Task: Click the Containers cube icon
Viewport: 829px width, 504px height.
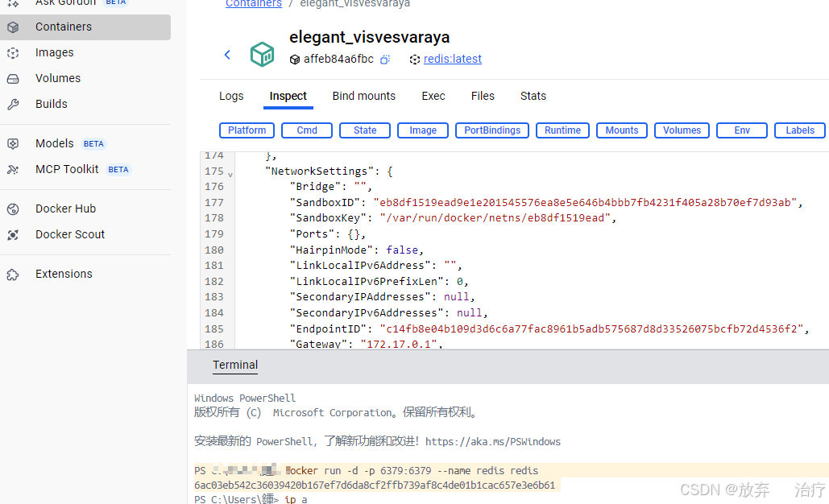Action: [x=13, y=27]
